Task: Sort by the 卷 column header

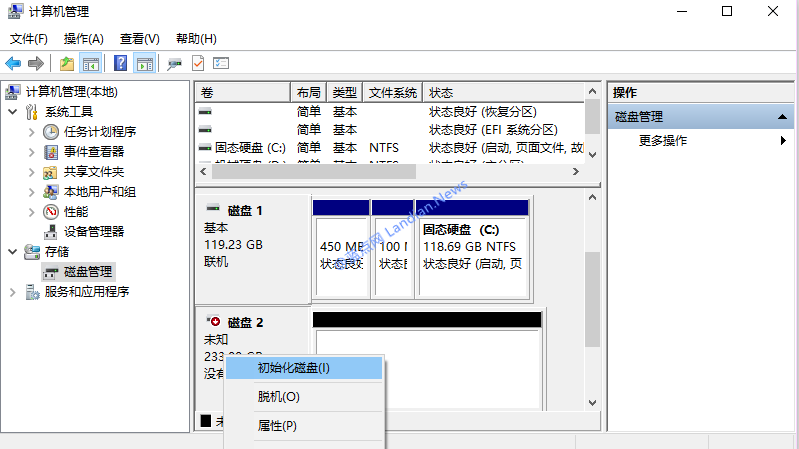Action: click(x=243, y=93)
